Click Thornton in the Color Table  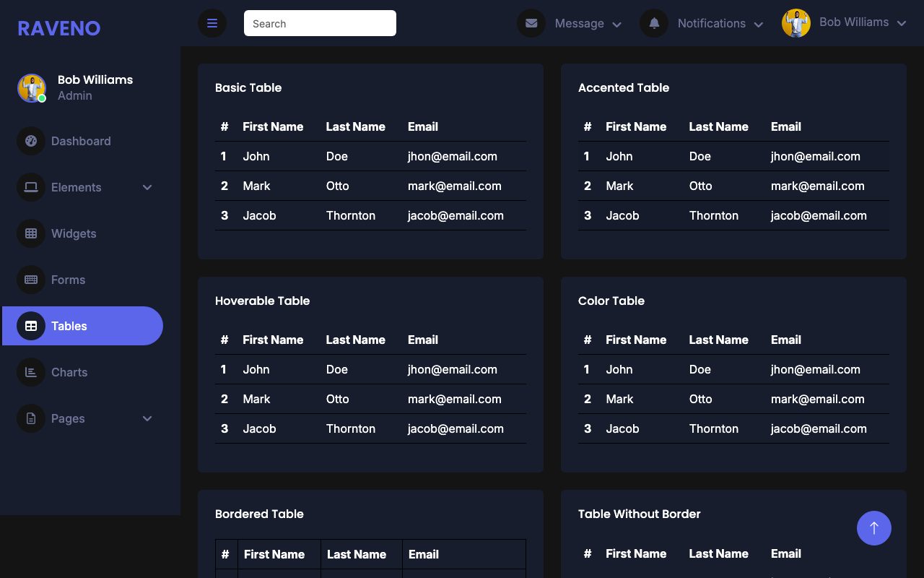[x=714, y=428]
